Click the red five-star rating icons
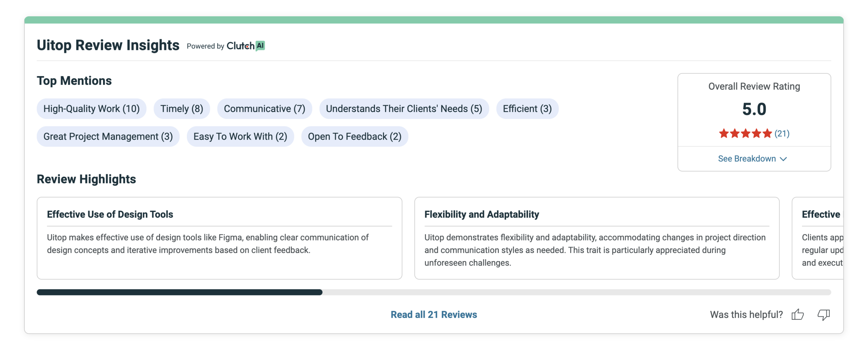The width and height of the screenshot is (868, 346). point(745,133)
